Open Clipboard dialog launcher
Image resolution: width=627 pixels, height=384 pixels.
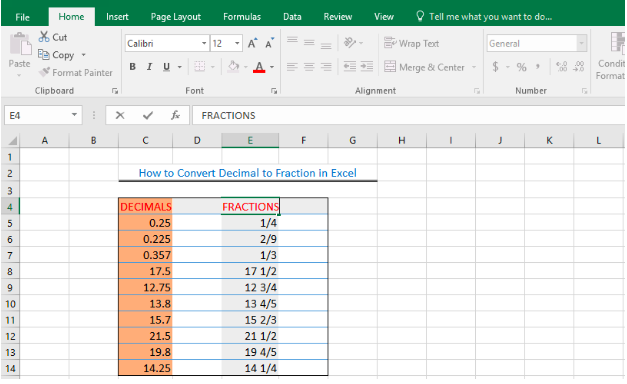[x=115, y=91]
